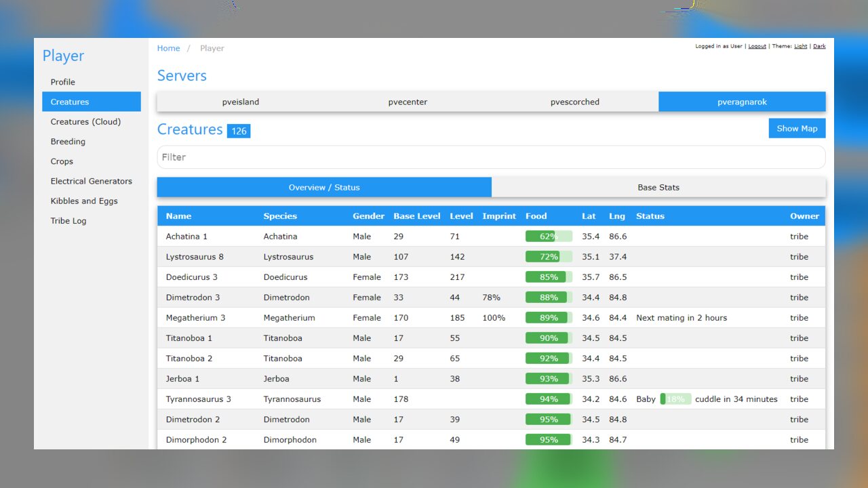Click the name Megatherium 3
The image size is (868, 488).
pyautogui.click(x=195, y=318)
